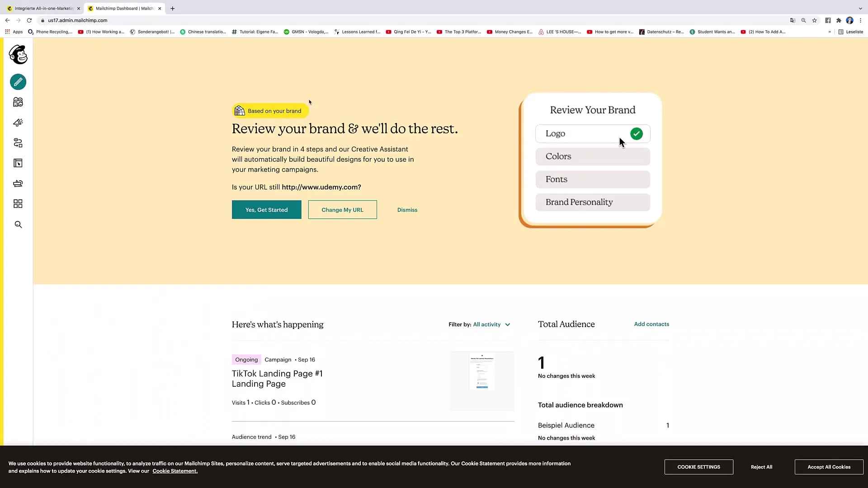Open the browser translate icon
The height and width of the screenshot is (488, 868).
793,20
